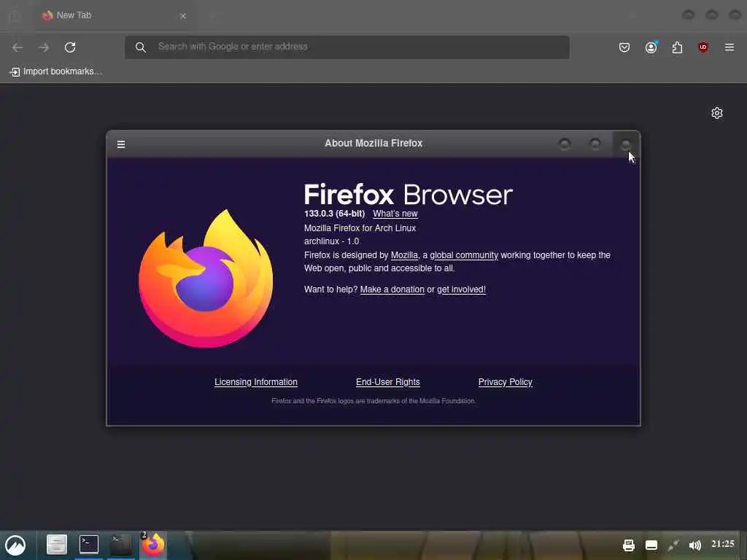Open the keyboard tray icon
Viewport: 747px width, 560px height.
[x=651, y=545]
